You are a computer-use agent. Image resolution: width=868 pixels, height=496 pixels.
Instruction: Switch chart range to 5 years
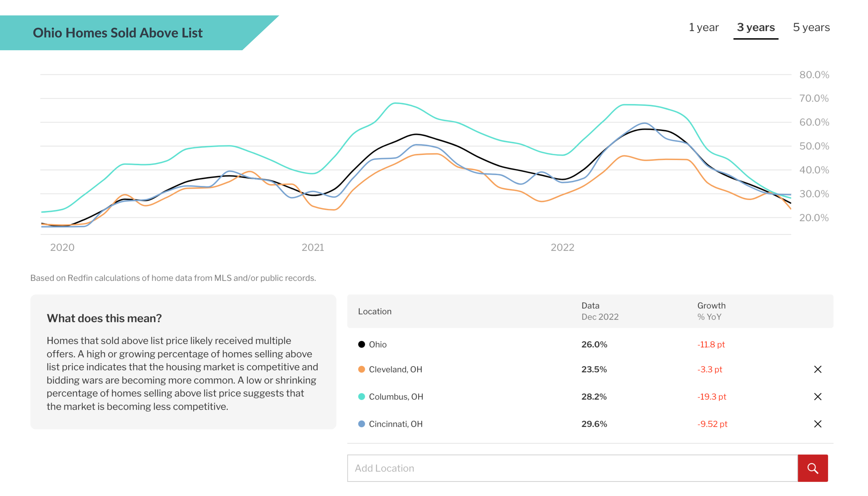[811, 27]
